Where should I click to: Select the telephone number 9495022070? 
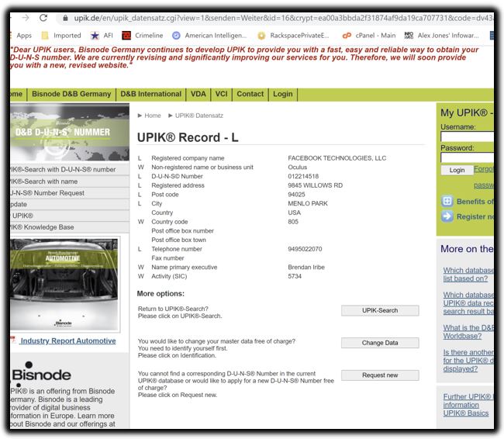click(305, 249)
